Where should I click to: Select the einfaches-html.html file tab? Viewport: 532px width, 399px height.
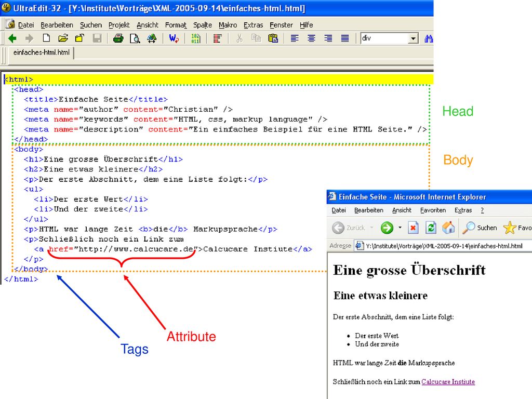[42, 52]
